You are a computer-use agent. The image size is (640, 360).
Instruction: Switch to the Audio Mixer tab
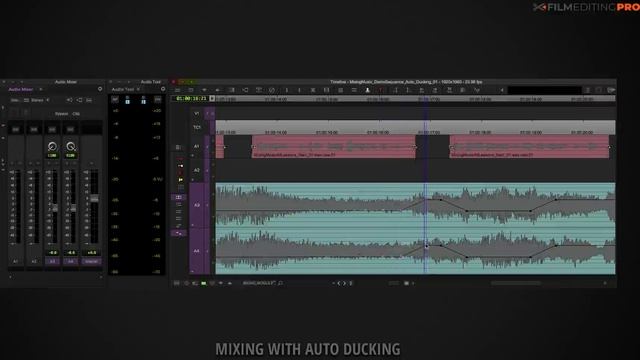[21, 89]
